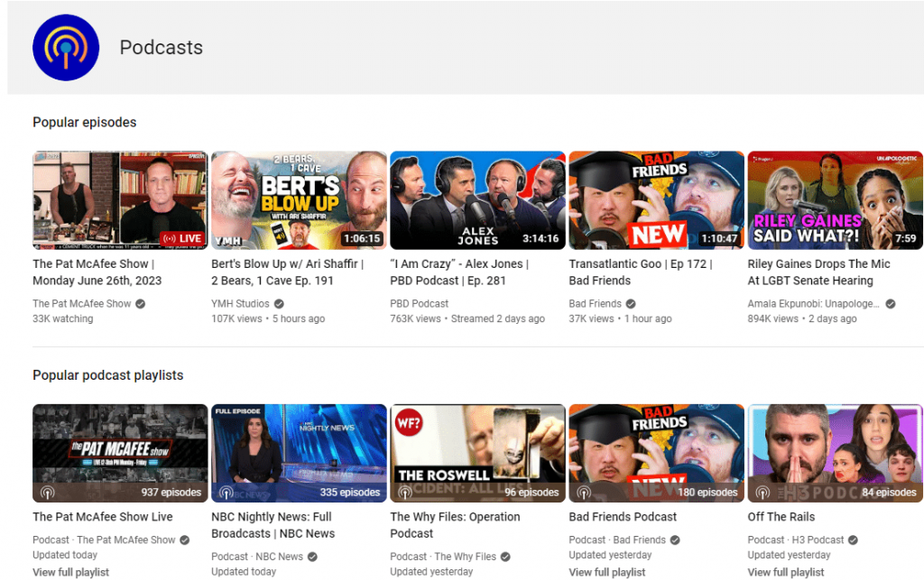Click verified badge next to H3 Podcast

pos(853,539)
